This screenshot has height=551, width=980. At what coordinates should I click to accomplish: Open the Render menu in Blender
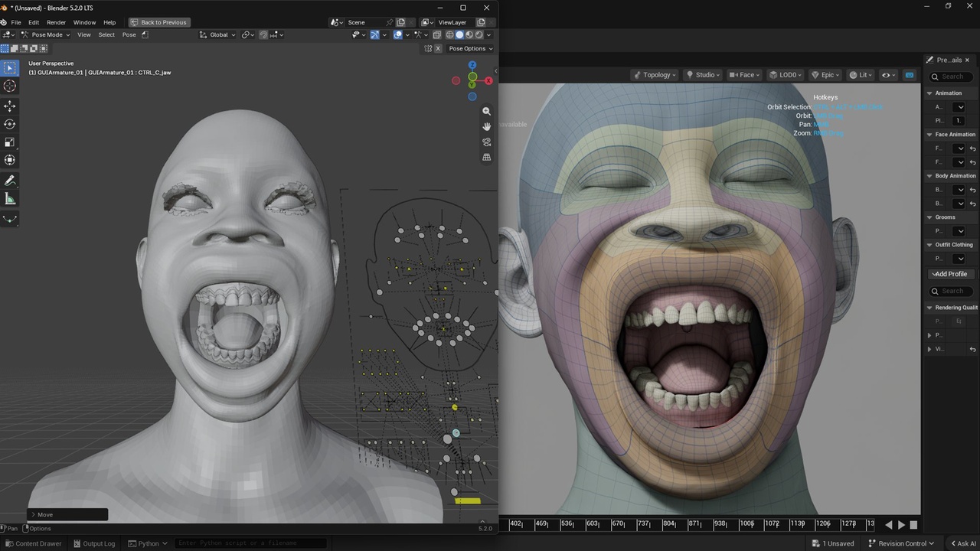click(x=57, y=22)
